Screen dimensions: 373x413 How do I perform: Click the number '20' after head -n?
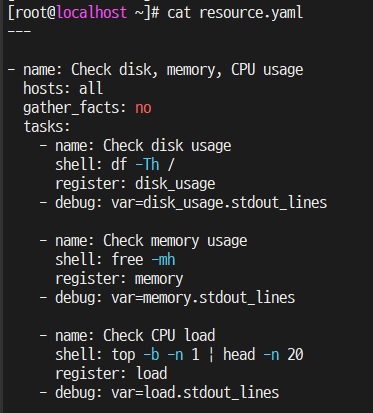pyautogui.click(x=295, y=354)
